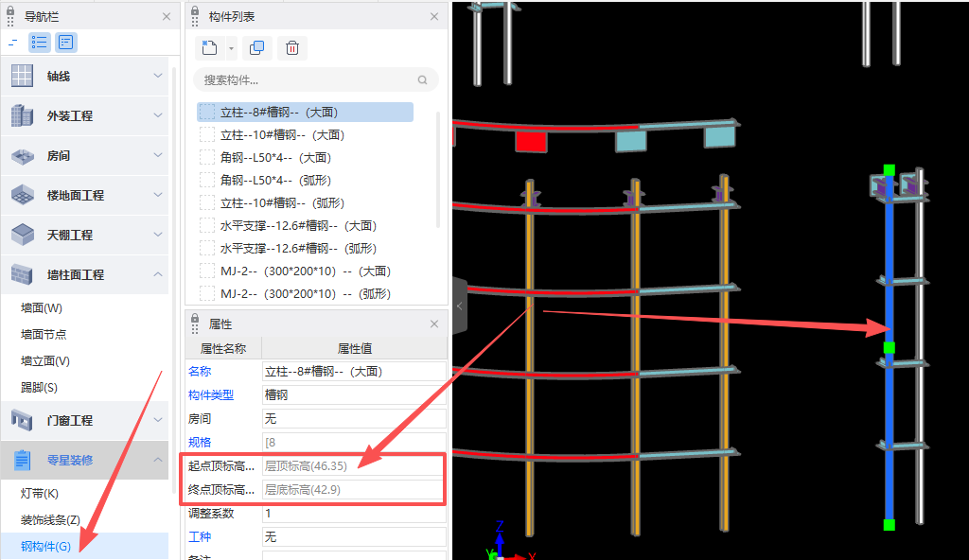Toggle the list view icon in navigation bar

click(x=39, y=42)
